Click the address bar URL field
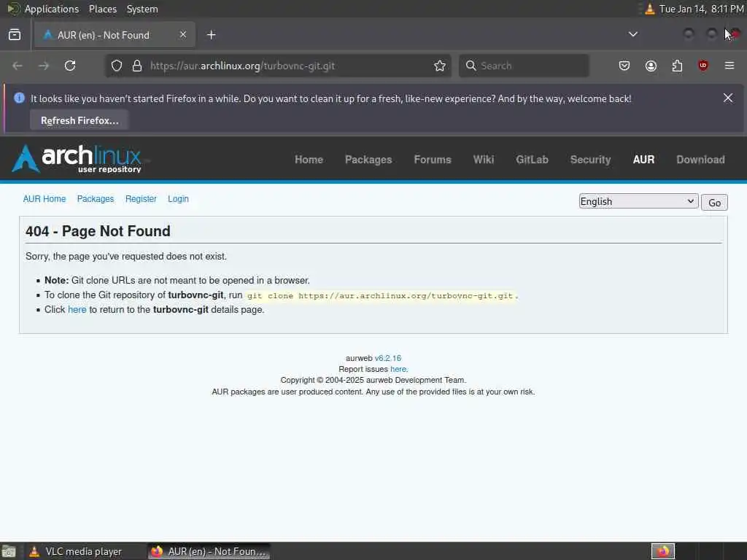Image resolution: width=747 pixels, height=560 pixels. coord(276,66)
